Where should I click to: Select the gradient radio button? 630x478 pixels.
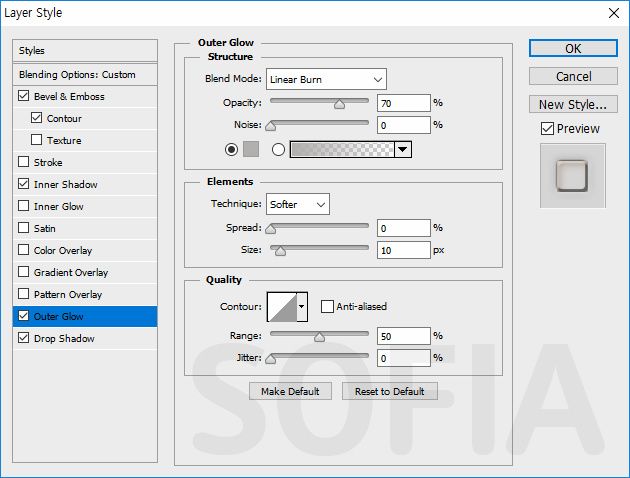(278, 149)
